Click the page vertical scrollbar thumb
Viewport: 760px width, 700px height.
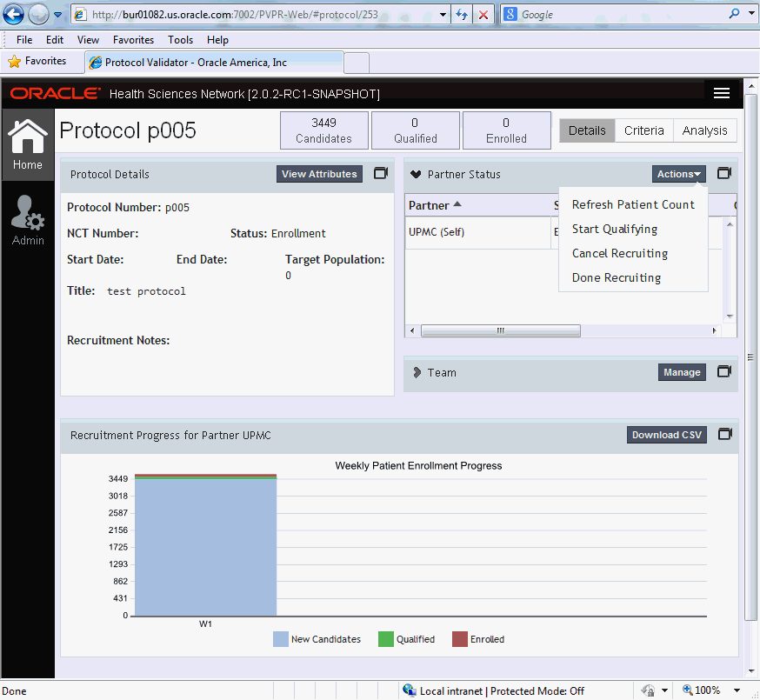[x=750, y=357]
